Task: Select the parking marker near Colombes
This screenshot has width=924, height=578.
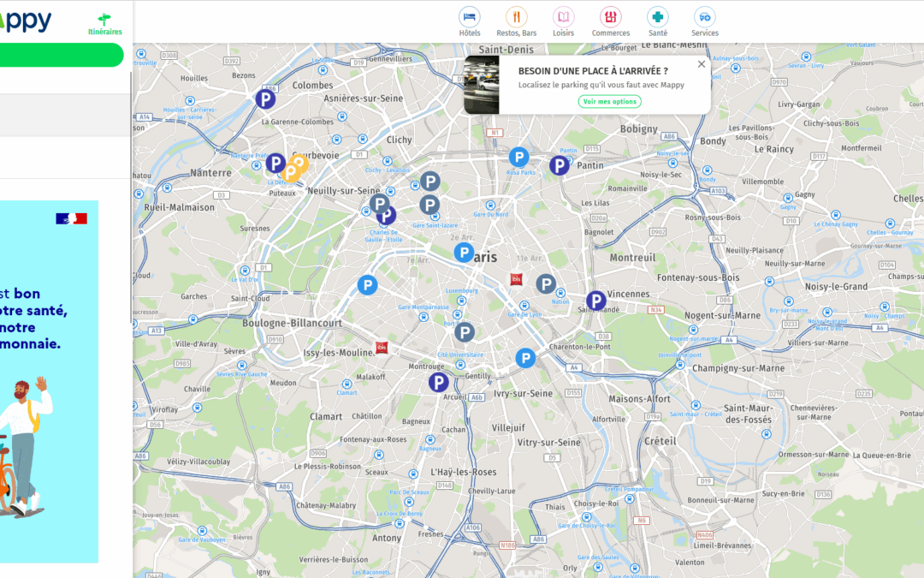Action: click(265, 98)
